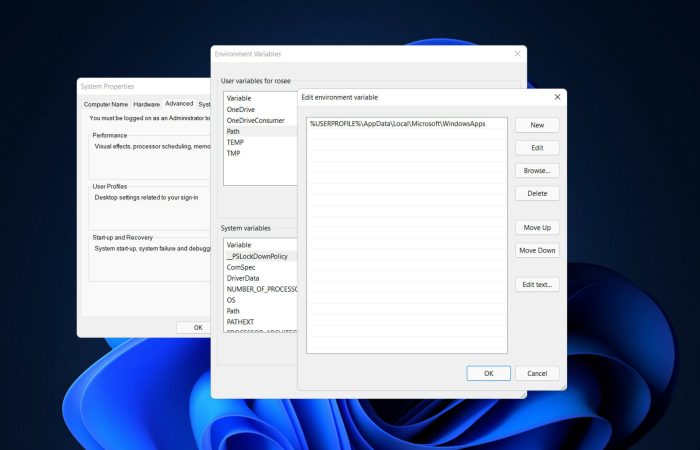The image size is (700, 450).
Task: Select __PSLockDownPolicy system variable
Action: click(260, 256)
